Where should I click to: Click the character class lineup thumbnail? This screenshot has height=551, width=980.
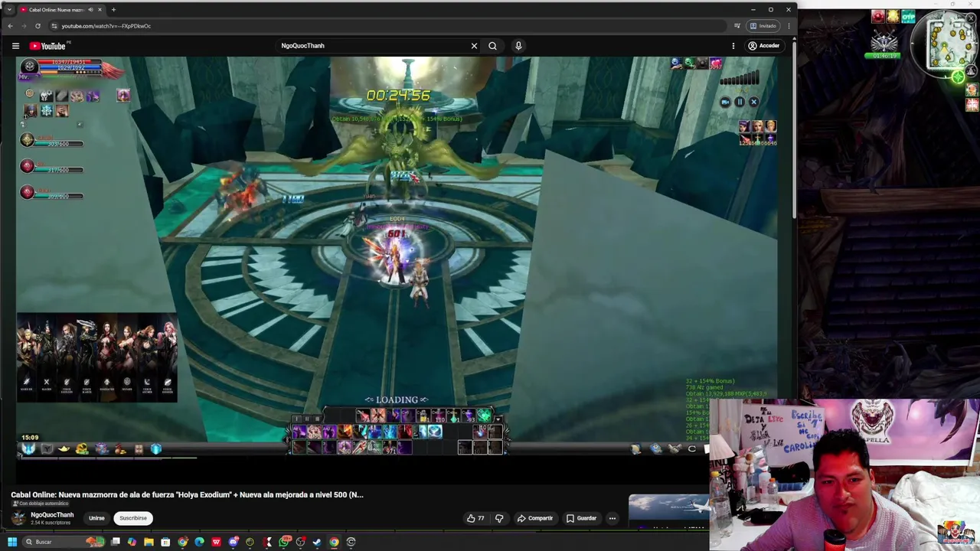pos(97,357)
